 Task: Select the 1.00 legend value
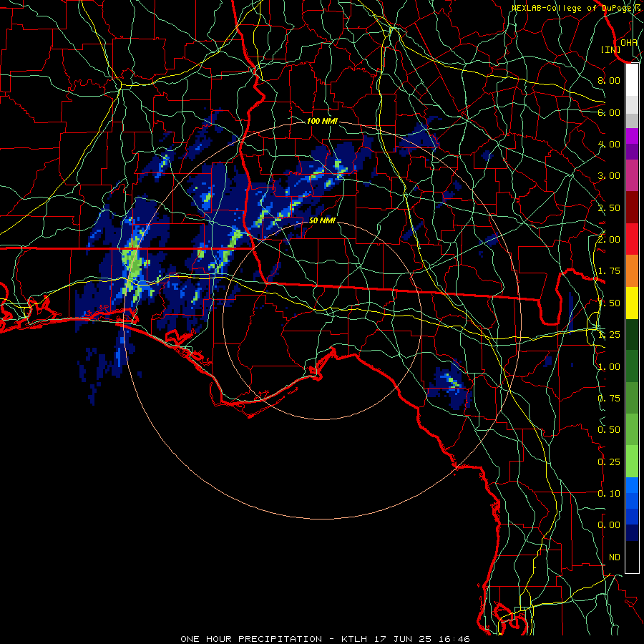pos(609,367)
